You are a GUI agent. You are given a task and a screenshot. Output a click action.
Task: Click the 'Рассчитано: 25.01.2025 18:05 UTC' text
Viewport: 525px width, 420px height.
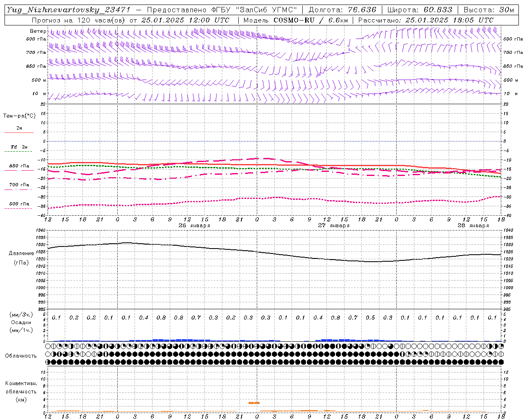426,20
